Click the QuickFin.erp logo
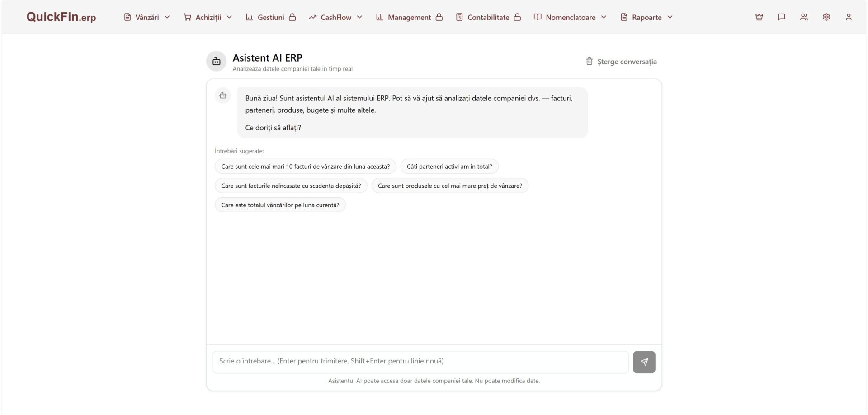This screenshot has height=415, width=868. pyautogui.click(x=61, y=17)
